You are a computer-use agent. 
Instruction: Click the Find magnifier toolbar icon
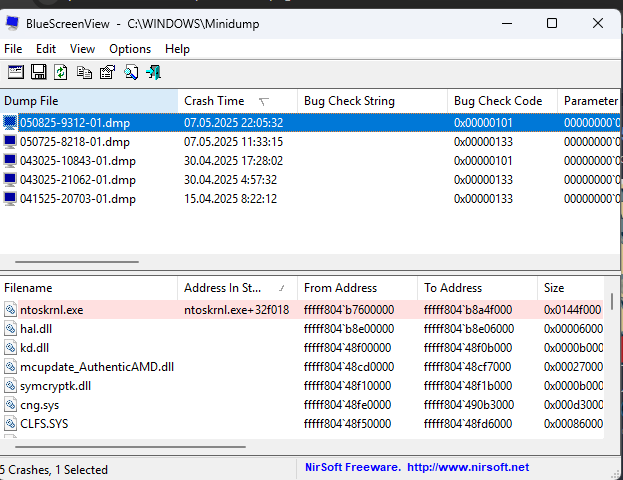(131, 72)
